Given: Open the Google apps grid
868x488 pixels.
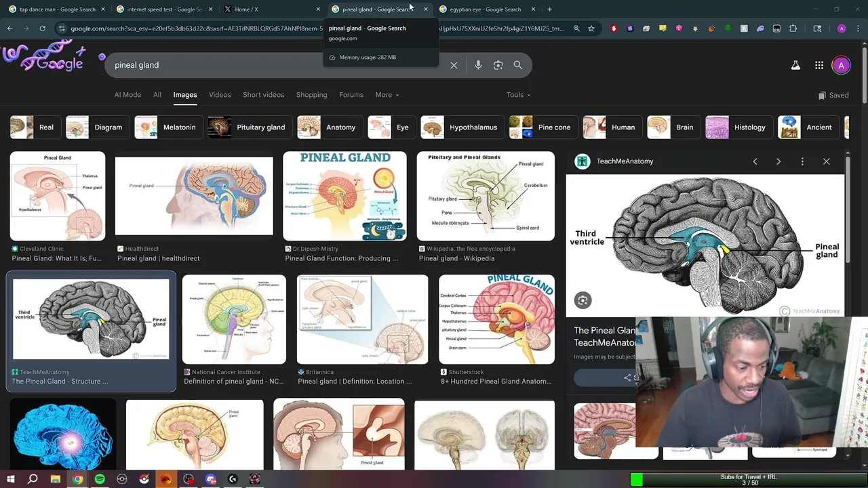Looking at the screenshot, I should (x=819, y=65).
